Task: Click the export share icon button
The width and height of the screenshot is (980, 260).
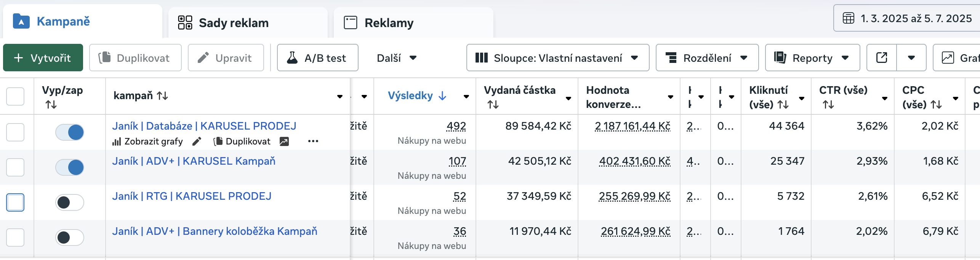Action: [881, 58]
